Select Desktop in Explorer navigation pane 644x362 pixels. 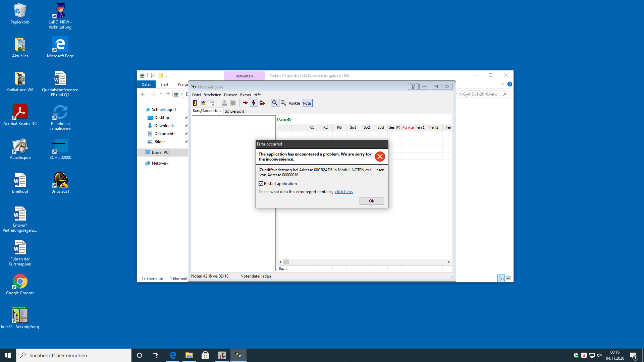click(x=162, y=118)
